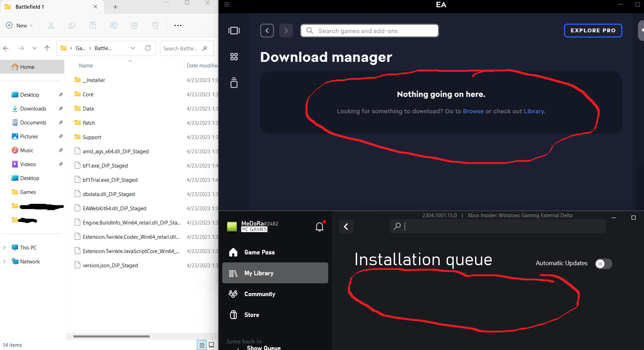Click the EA collapse sidebar panel icon

point(234,31)
